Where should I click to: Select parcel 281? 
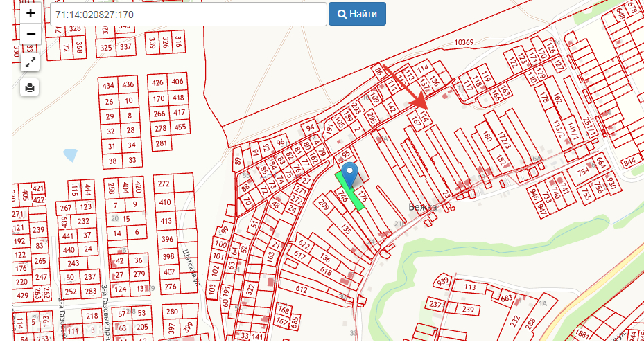pyautogui.click(x=162, y=143)
